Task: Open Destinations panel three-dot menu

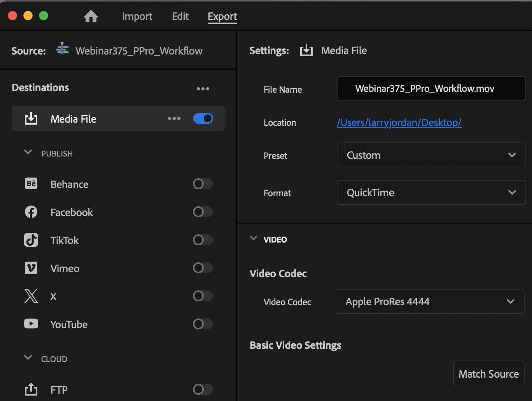Action: [x=203, y=89]
